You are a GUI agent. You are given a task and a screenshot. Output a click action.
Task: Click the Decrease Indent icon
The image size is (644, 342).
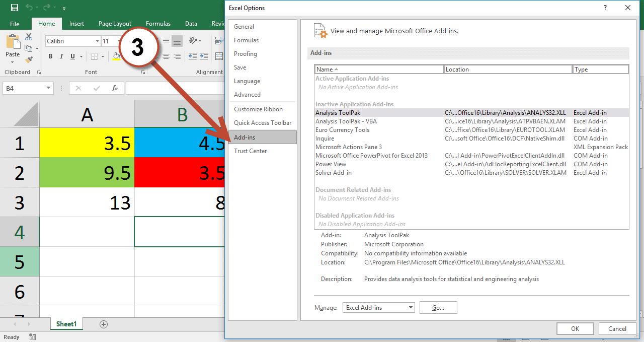coord(193,56)
